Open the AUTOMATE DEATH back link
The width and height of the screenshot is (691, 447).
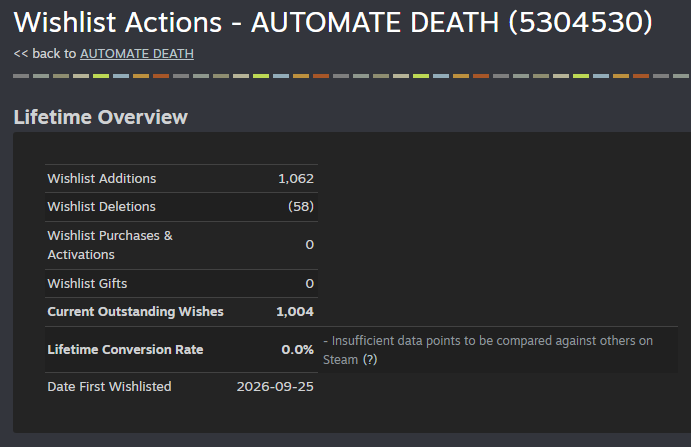click(x=137, y=54)
